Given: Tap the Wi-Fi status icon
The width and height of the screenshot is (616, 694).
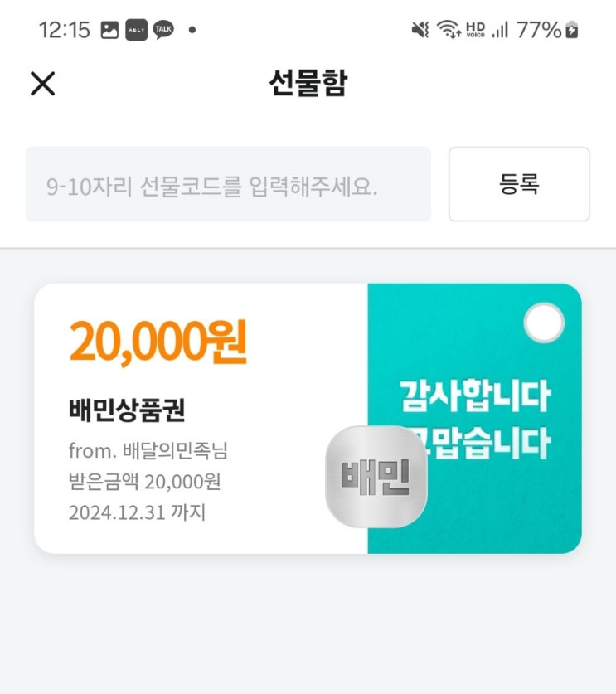Looking at the screenshot, I should tap(449, 31).
